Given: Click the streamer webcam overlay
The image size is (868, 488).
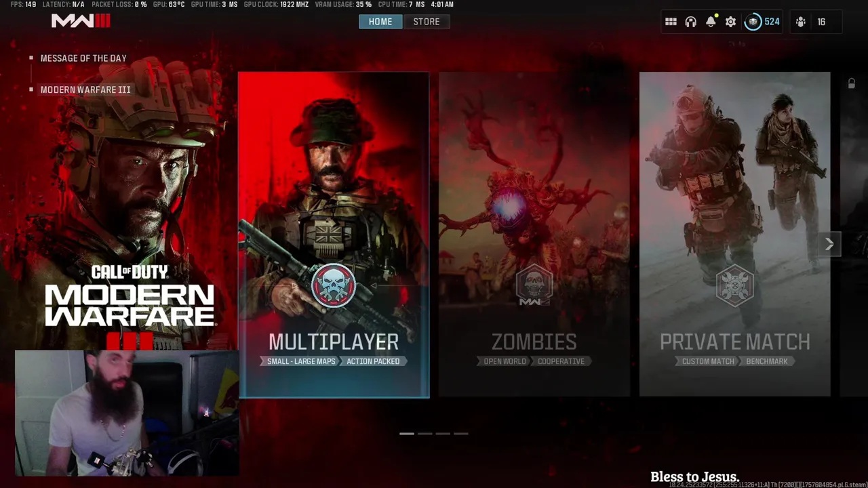Looking at the screenshot, I should pyautogui.click(x=127, y=413).
